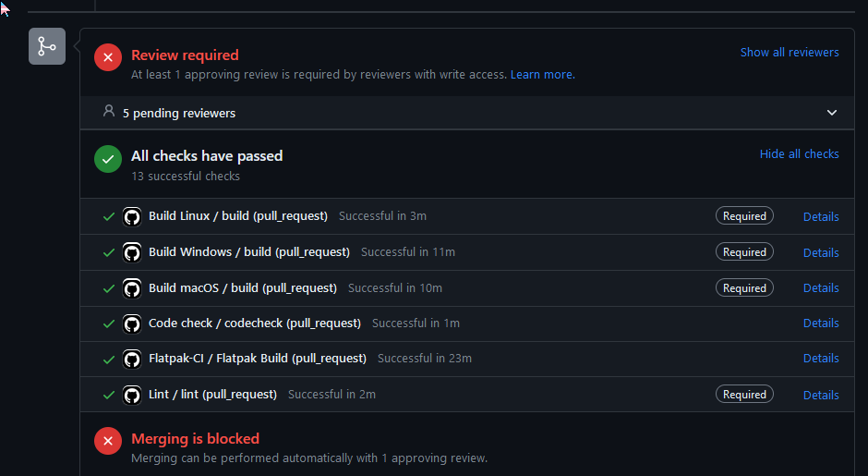Click GitHub logo beside Build Windows check
The image size is (868, 476).
pos(132,252)
